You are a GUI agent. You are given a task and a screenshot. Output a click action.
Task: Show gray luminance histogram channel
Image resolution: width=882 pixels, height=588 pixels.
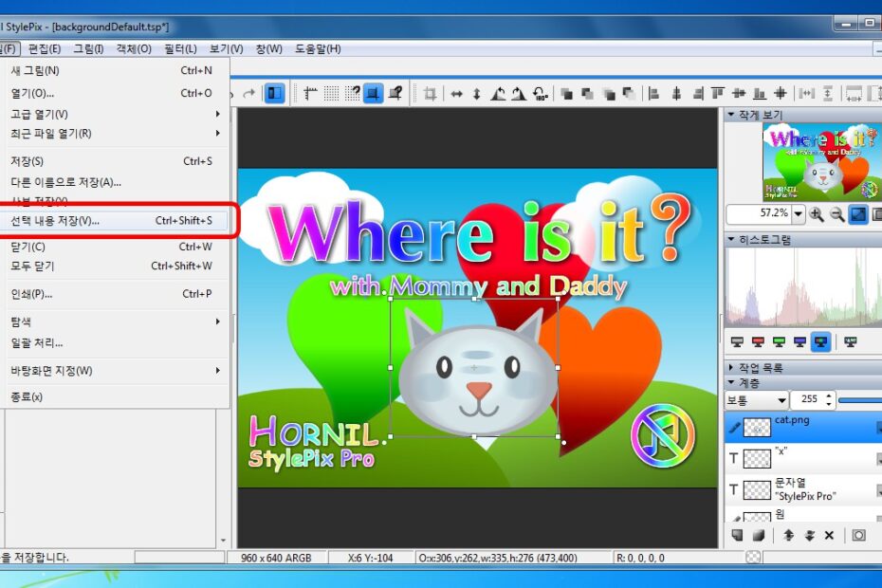click(737, 341)
